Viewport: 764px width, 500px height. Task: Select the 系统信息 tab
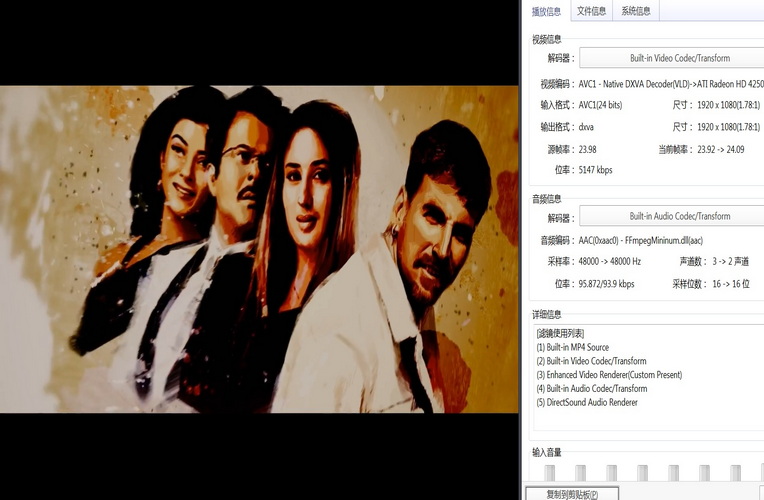pyautogui.click(x=635, y=11)
